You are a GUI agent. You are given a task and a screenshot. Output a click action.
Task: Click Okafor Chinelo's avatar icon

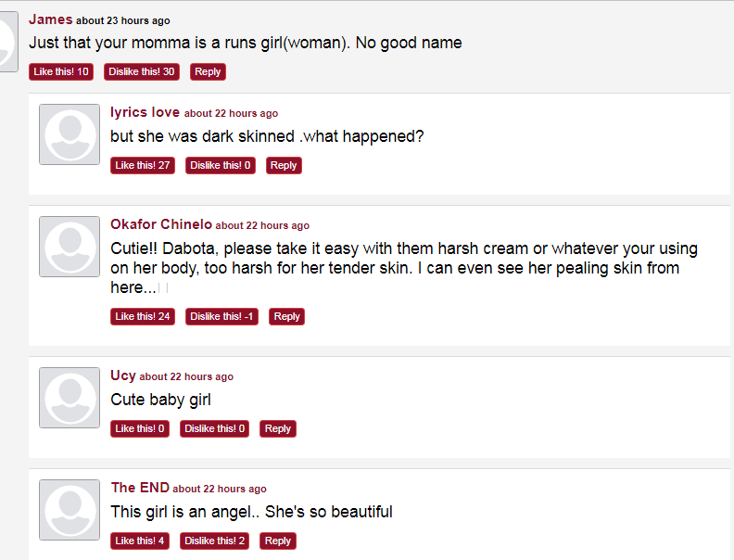70,247
